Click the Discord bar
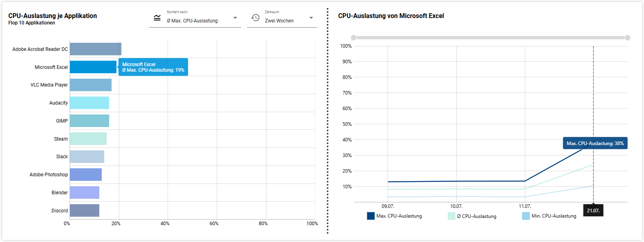644x242 pixels. coord(85,210)
